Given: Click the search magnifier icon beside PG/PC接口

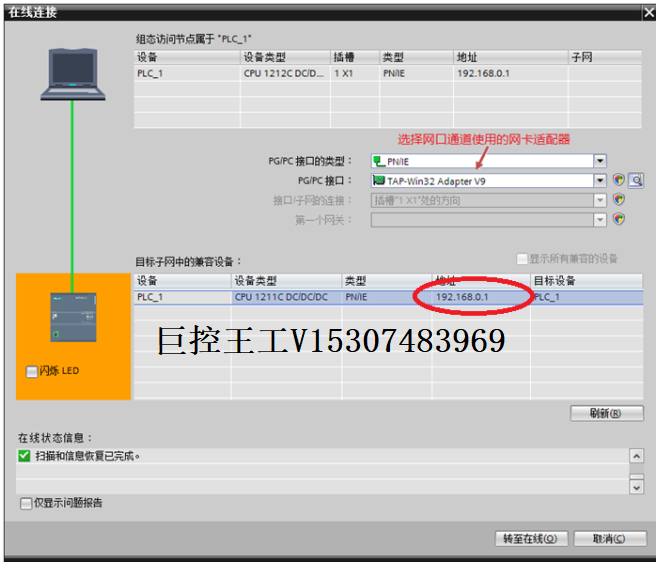Looking at the screenshot, I should pyautogui.click(x=636, y=181).
